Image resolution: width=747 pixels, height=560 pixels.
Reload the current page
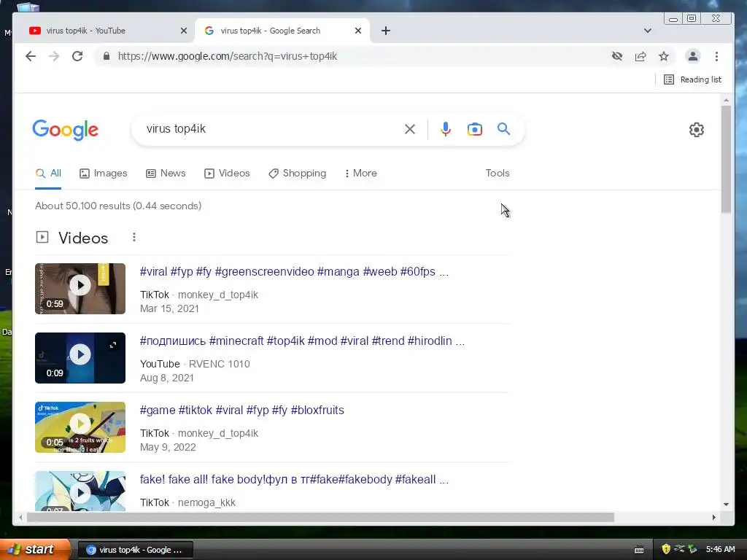coord(77,56)
